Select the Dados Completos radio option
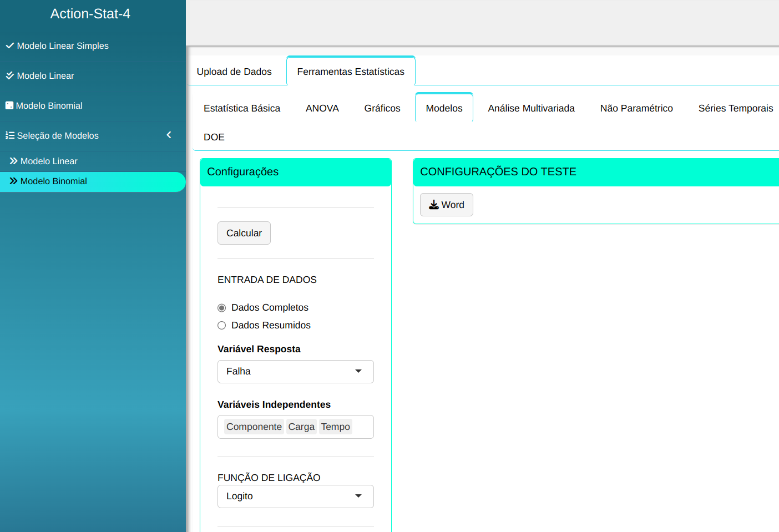The image size is (779, 532). click(222, 308)
